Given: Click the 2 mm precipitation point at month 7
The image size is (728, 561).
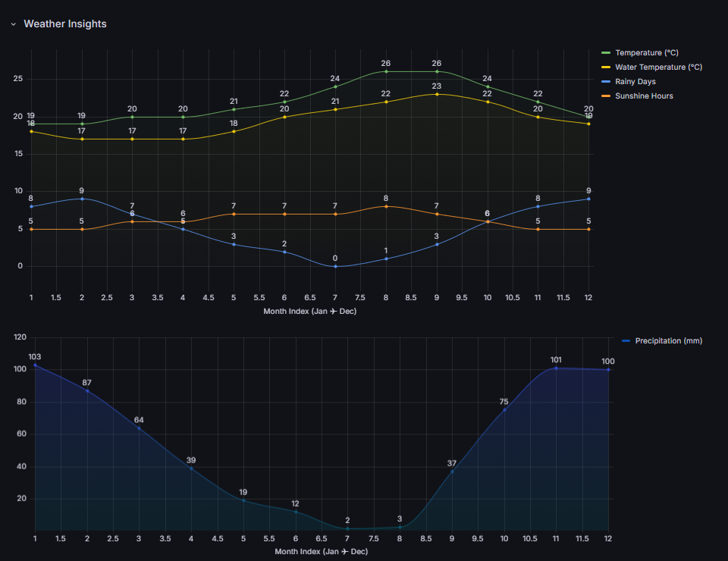Looking at the screenshot, I should pyautogui.click(x=347, y=528).
